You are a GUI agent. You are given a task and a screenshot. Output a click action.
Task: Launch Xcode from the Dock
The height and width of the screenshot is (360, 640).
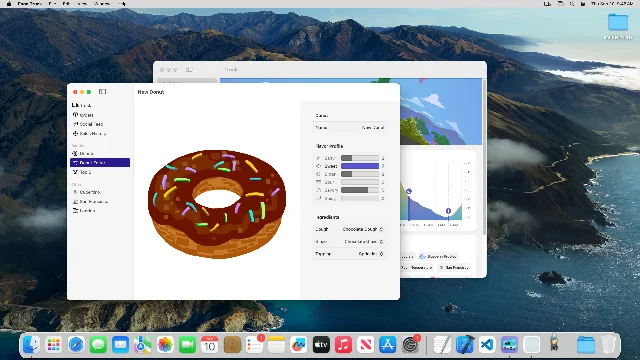465,345
